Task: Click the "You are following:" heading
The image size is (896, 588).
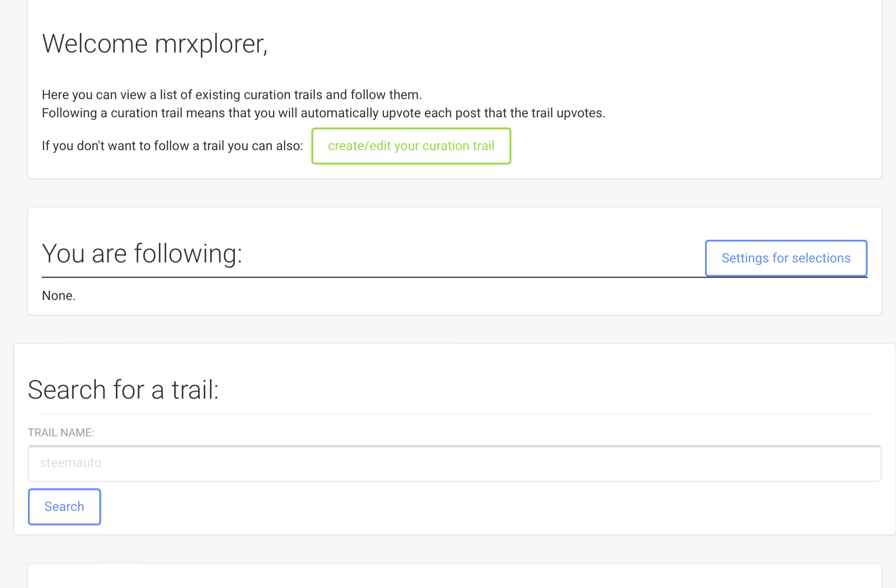Action: click(x=142, y=253)
